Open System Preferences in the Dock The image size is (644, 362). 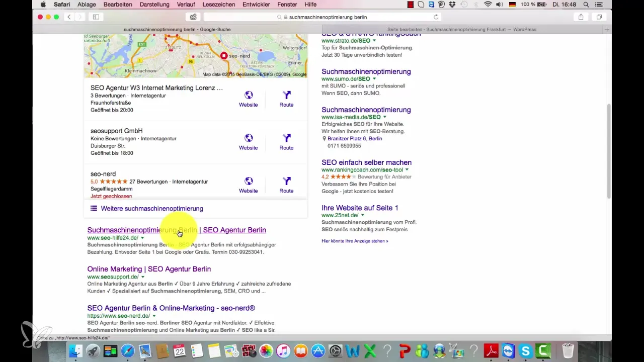click(x=335, y=350)
